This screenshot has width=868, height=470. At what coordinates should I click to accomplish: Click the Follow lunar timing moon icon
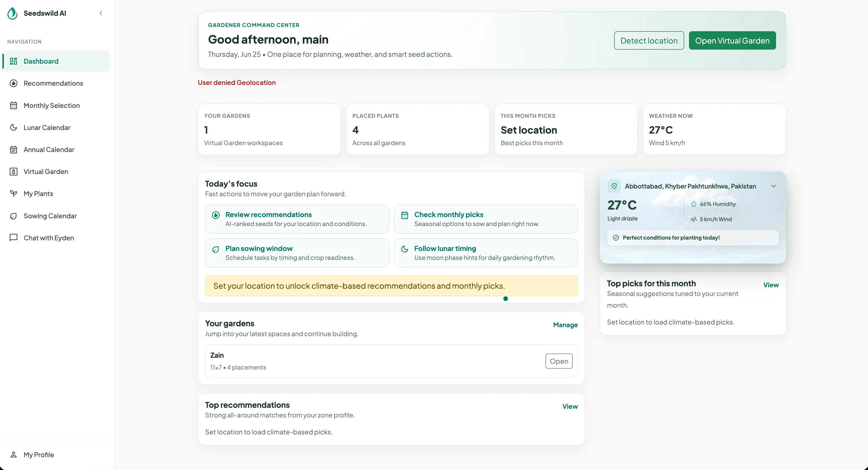click(405, 249)
